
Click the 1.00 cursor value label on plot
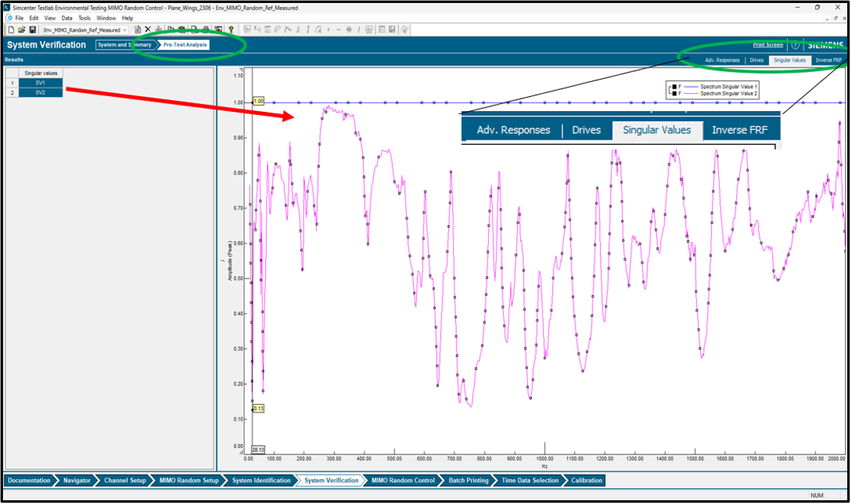pyautogui.click(x=258, y=101)
